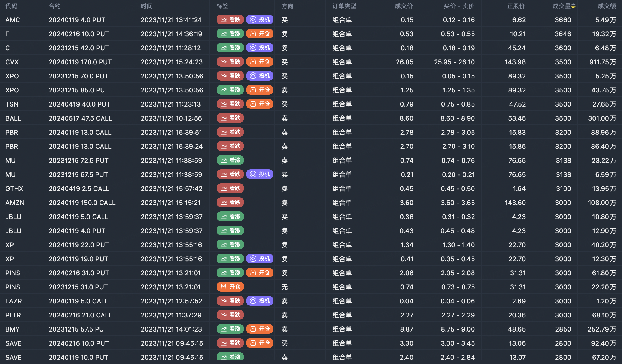Click the bearish tag on BALL row

(x=230, y=118)
